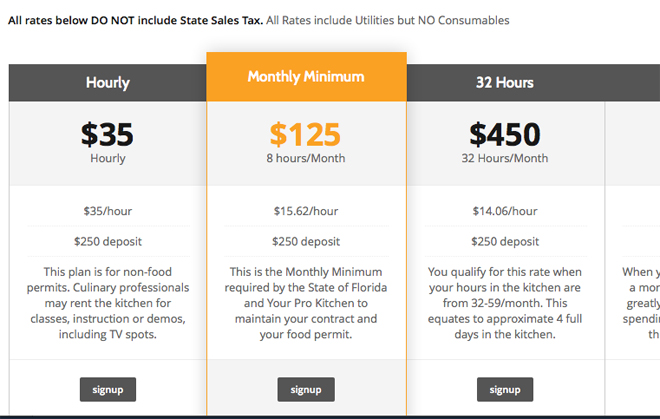Click the 32-59/month qualification description
Screen dimensions: 660x419
pos(505,303)
